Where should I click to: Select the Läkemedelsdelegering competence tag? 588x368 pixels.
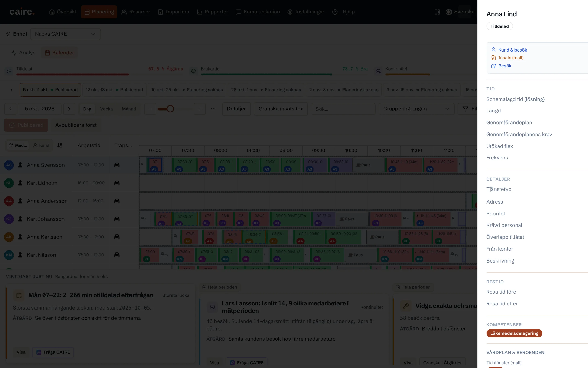tap(514, 333)
